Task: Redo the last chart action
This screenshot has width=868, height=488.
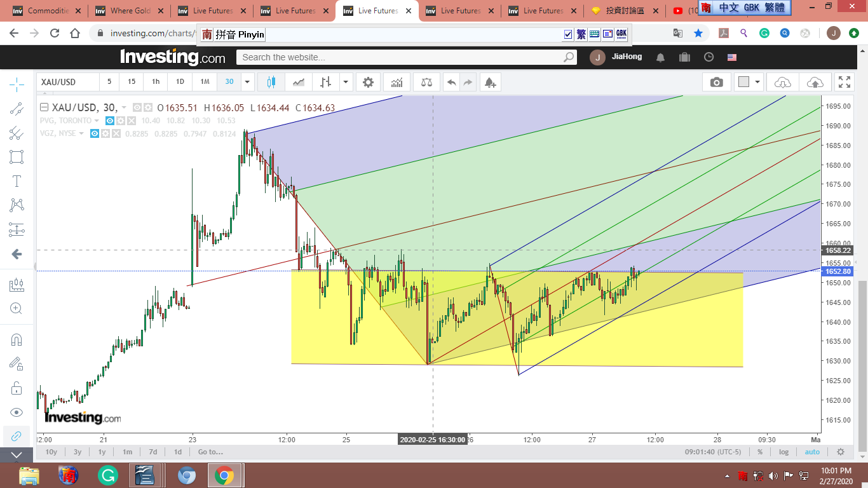Action: tap(468, 82)
